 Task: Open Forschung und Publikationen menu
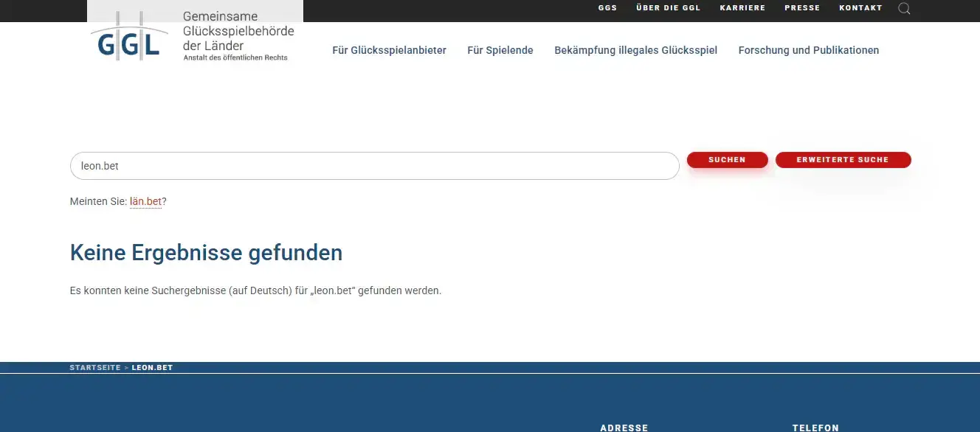[x=809, y=50]
